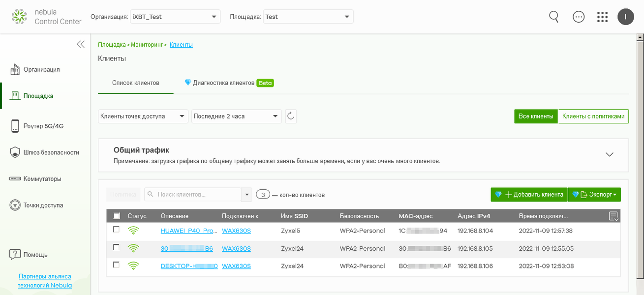Click the Добавить клиента button
This screenshot has width=644, height=295.
tap(529, 195)
